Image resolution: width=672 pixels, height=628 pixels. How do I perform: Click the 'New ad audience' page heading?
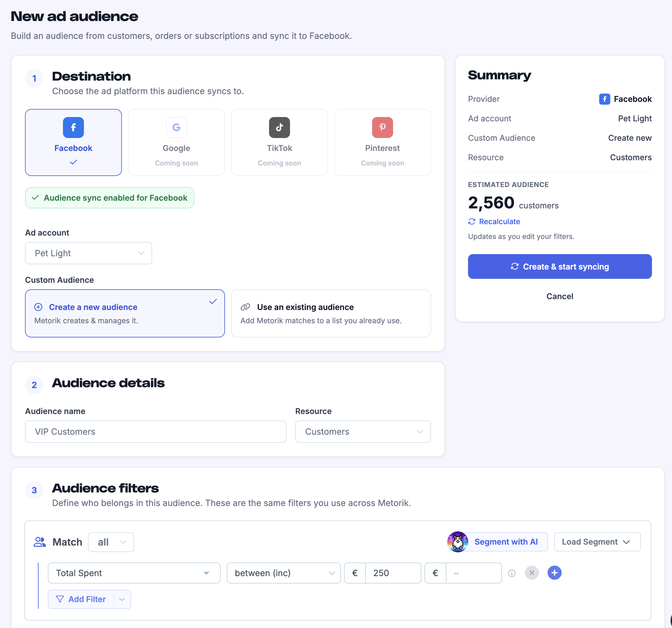tap(74, 17)
